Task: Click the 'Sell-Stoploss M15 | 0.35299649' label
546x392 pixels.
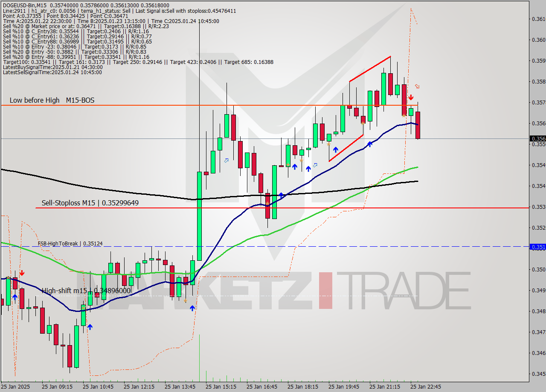Action: coord(90,203)
